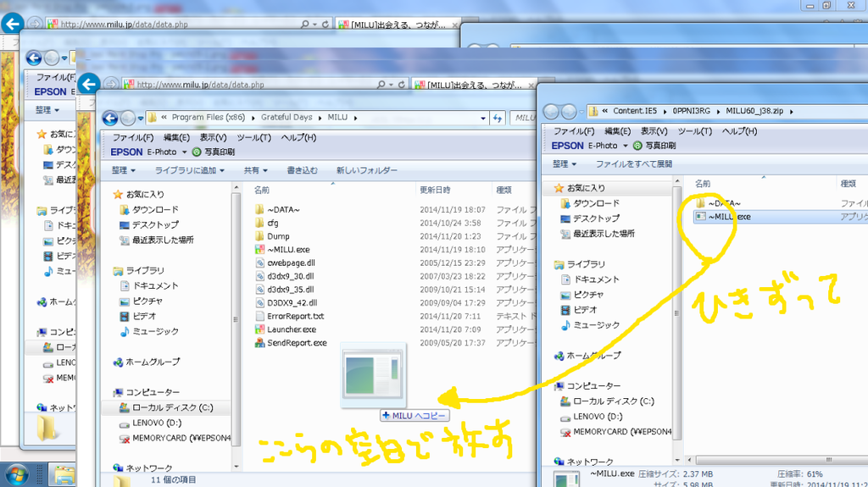The width and height of the screenshot is (868, 487).
Task: Open the 整理 dropdown in the MILU window
Action: [124, 170]
